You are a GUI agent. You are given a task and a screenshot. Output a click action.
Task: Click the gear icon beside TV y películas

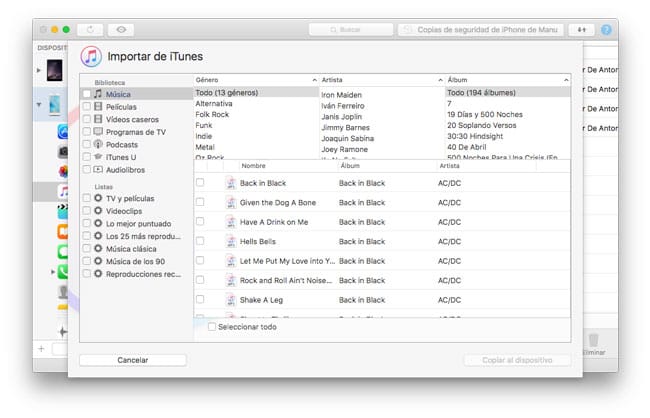pos(98,198)
